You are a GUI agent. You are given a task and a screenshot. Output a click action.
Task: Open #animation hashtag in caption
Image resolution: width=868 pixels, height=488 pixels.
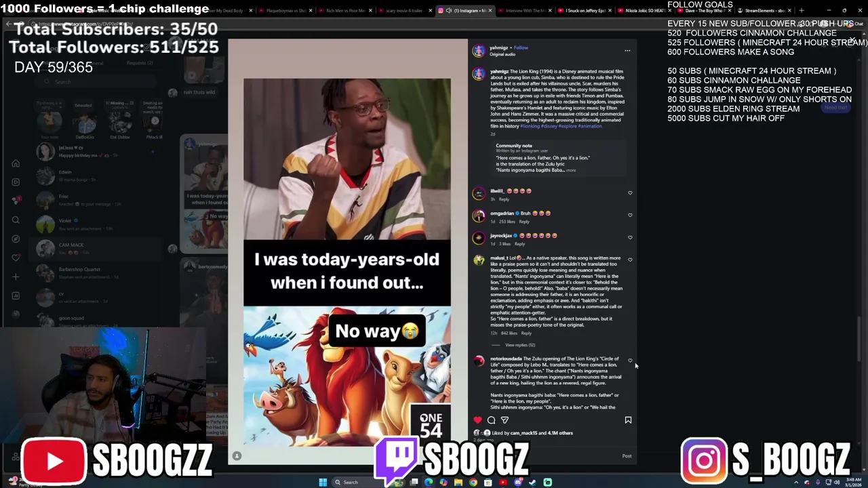(590, 127)
